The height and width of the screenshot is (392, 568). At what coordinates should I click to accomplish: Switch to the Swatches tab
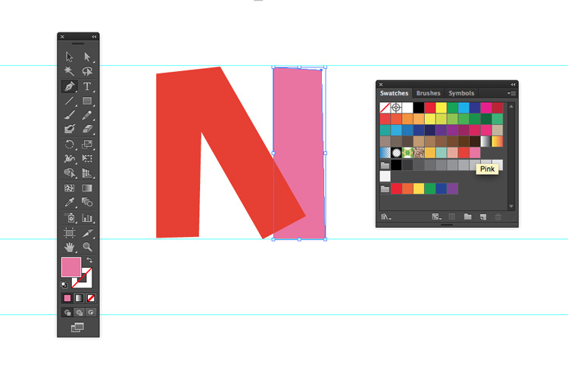pos(394,93)
